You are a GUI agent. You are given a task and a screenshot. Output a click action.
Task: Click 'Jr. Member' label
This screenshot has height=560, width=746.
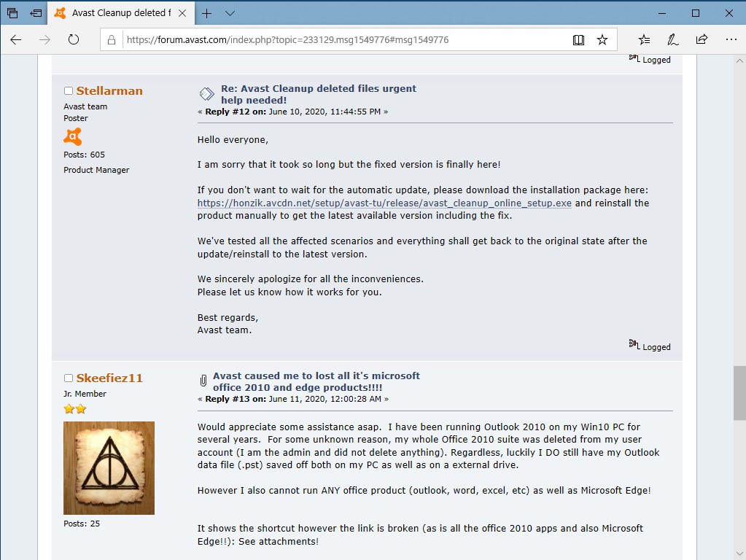coord(85,394)
